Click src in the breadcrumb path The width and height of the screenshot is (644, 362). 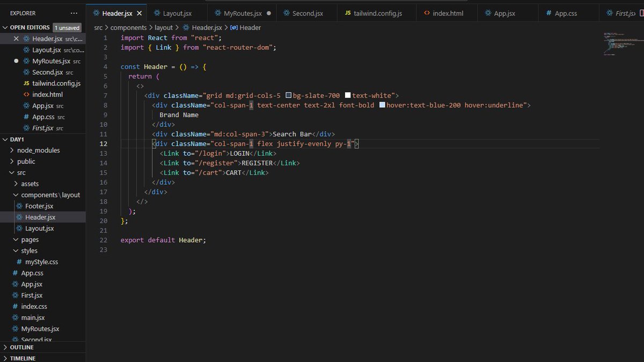[x=98, y=27]
